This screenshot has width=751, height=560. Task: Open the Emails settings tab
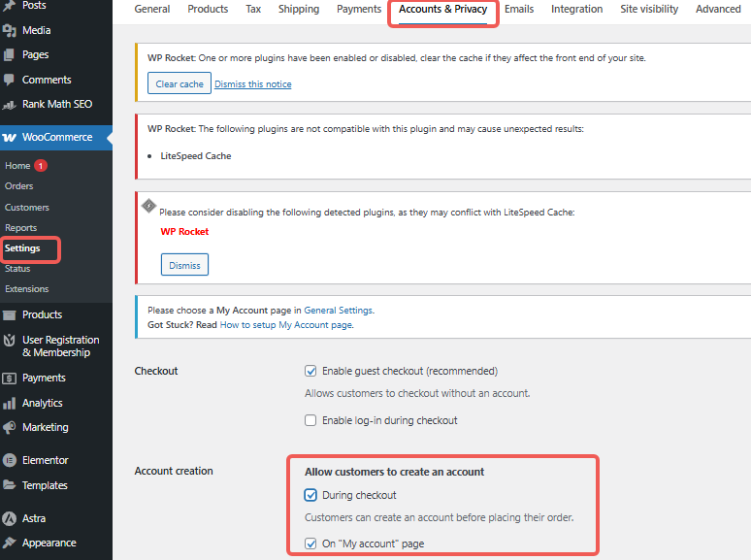519,10
